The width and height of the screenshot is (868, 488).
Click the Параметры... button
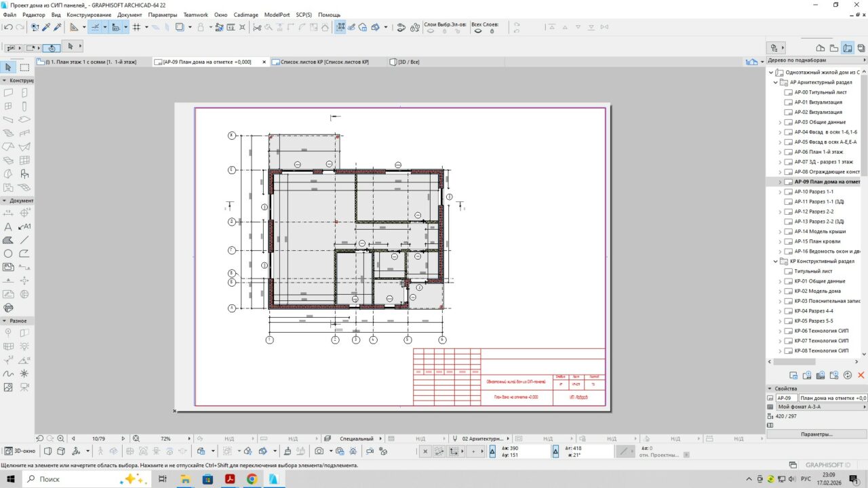(816, 434)
